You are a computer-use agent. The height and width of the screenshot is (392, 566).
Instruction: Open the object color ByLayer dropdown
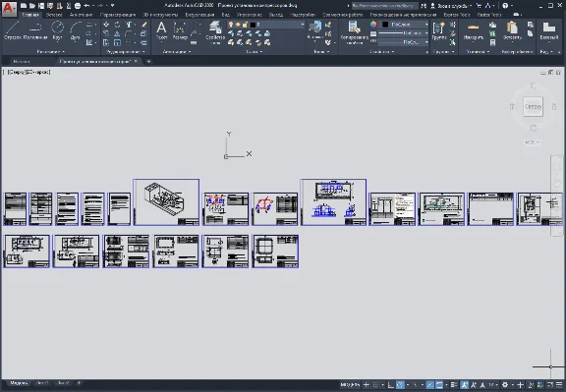click(x=404, y=25)
